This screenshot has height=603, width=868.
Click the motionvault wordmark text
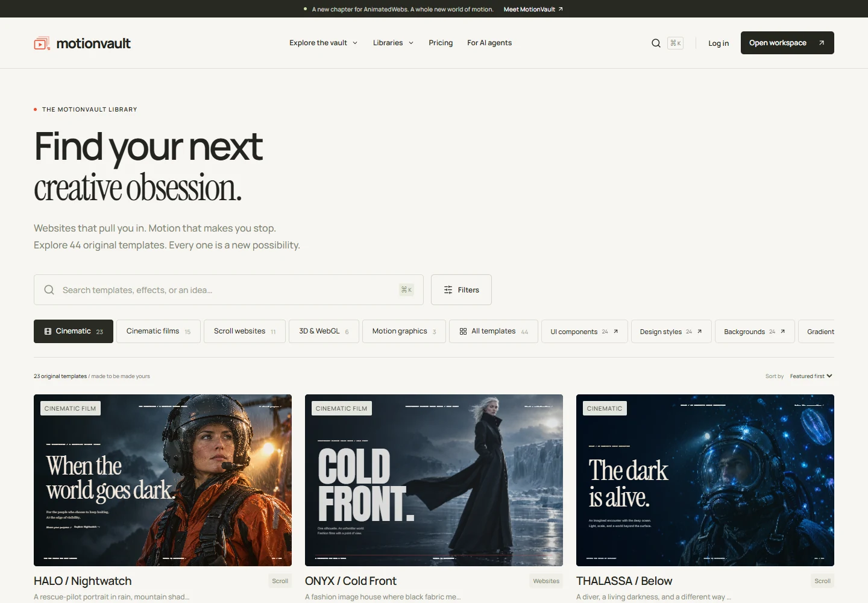tap(93, 43)
